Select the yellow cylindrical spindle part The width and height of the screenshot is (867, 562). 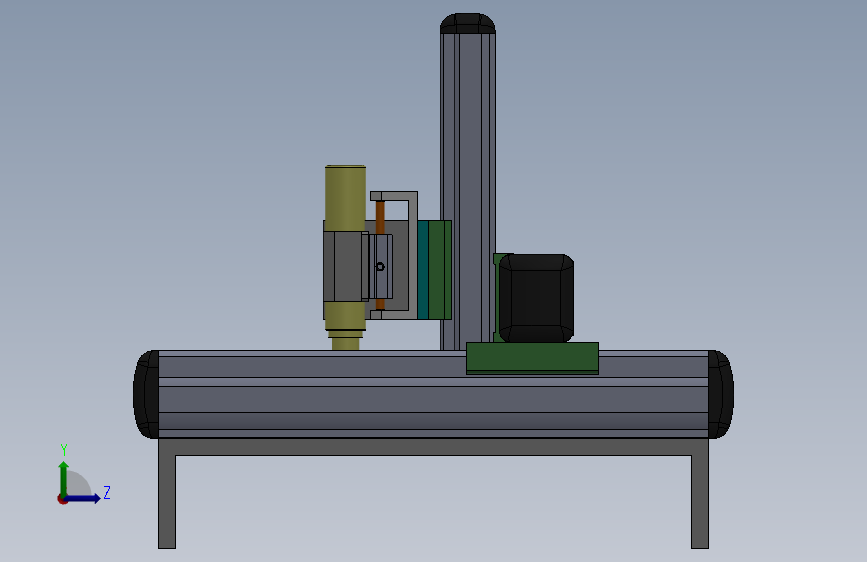click(345, 257)
